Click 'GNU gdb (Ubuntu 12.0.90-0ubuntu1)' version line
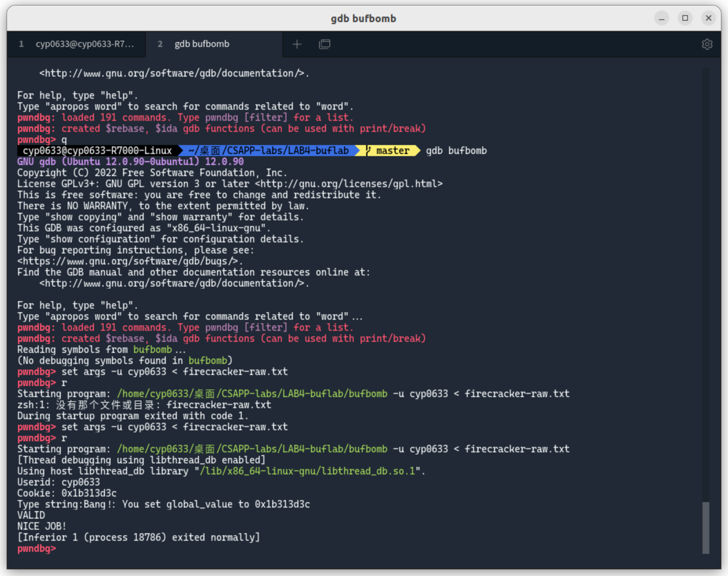The image size is (728, 576). pyautogui.click(x=131, y=162)
